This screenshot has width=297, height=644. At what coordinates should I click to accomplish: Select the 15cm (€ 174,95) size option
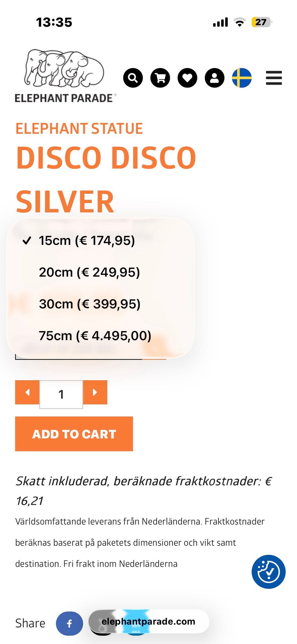click(87, 240)
